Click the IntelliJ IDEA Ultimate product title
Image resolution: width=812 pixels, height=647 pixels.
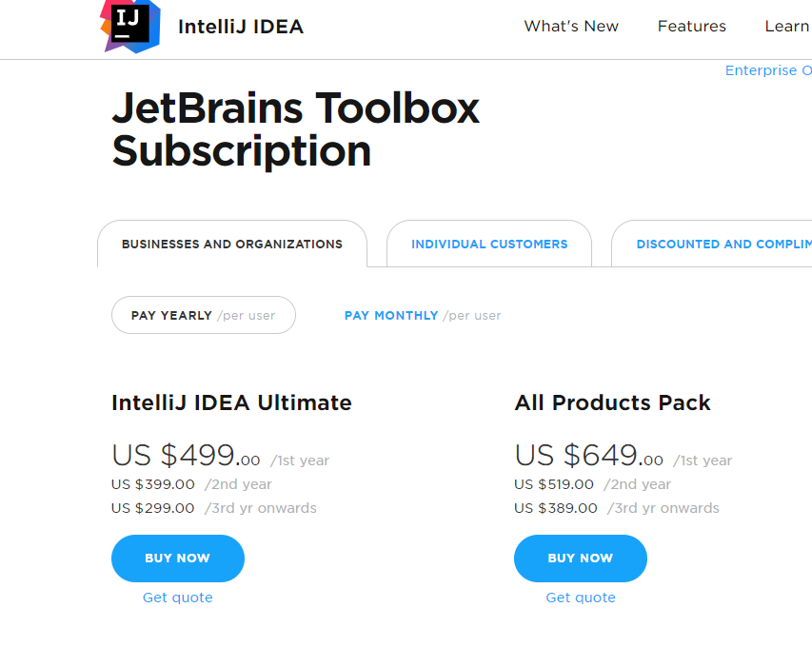click(231, 402)
